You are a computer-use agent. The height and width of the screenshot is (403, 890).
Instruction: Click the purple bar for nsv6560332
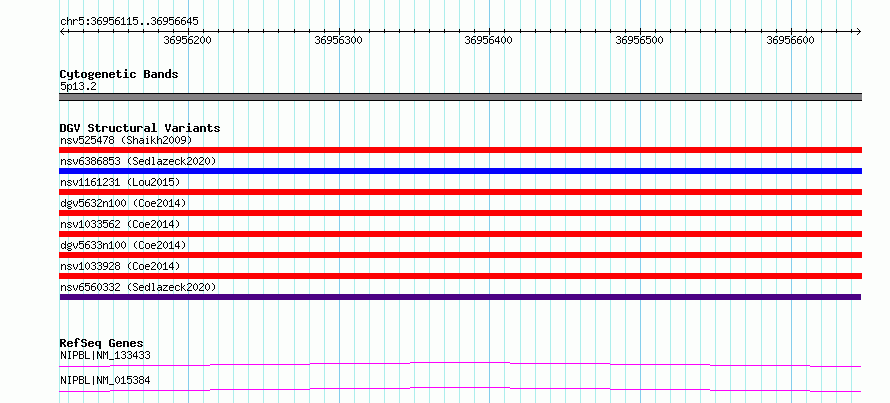[460, 297]
